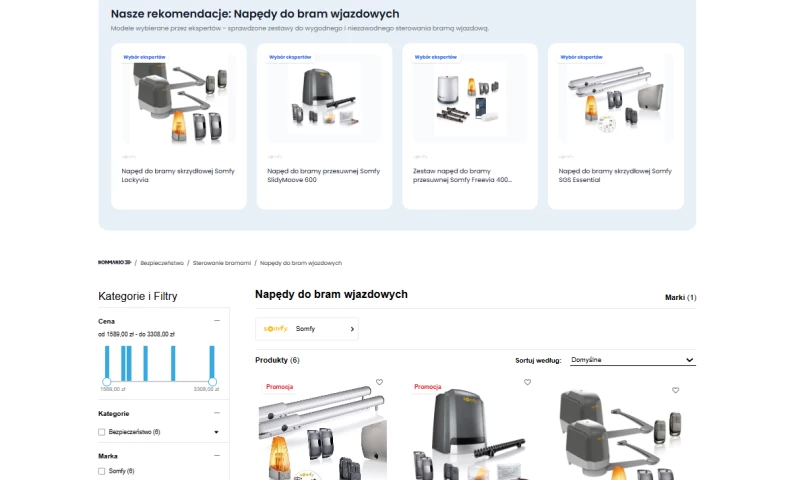Open second listed product image, sliding gate motor
The height and width of the screenshot is (480, 800).
click(x=470, y=434)
